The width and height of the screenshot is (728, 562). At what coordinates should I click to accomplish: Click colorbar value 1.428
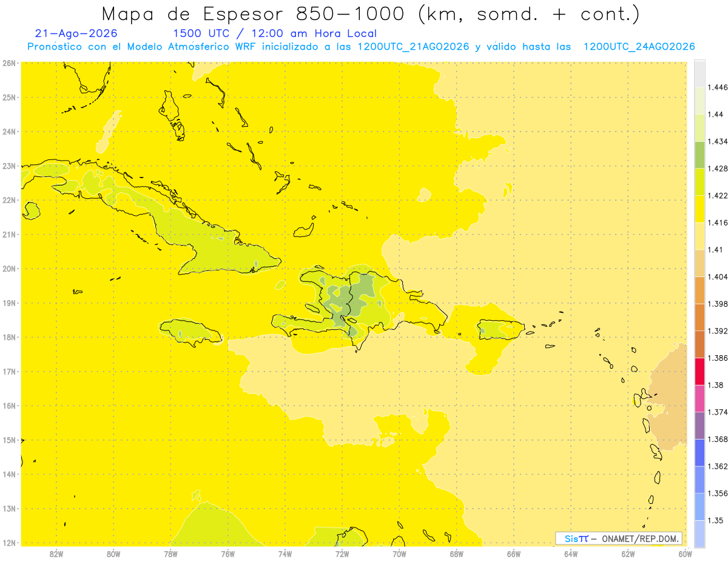[x=718, y=169]
